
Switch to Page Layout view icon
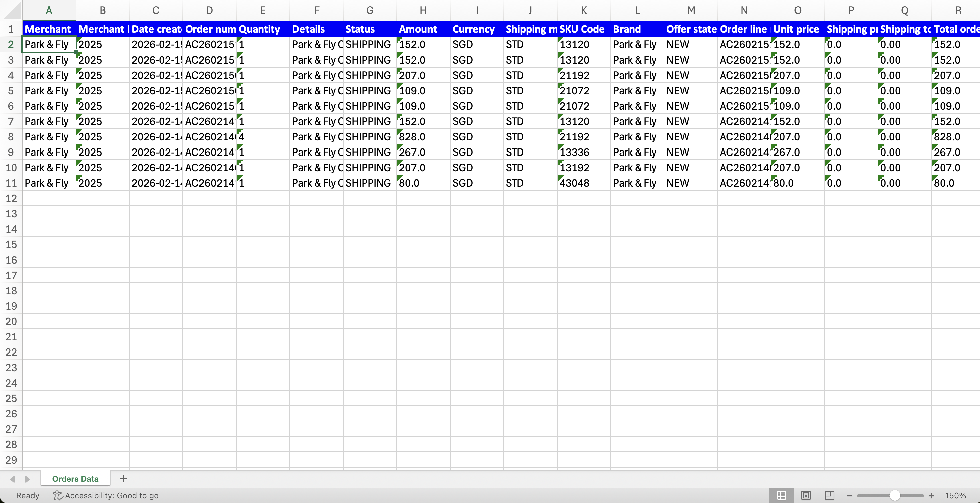click(806, 495)
